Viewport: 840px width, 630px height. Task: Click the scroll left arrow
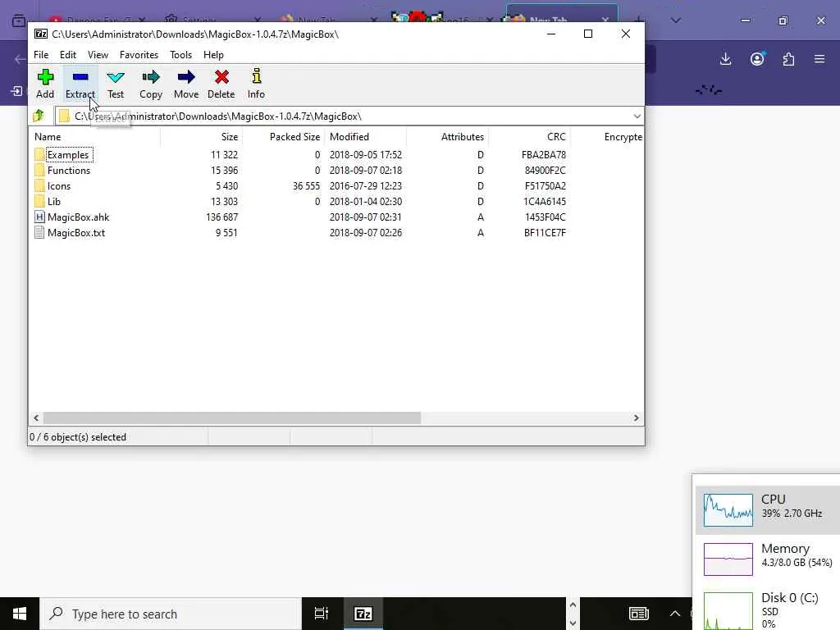click(36, 418)
